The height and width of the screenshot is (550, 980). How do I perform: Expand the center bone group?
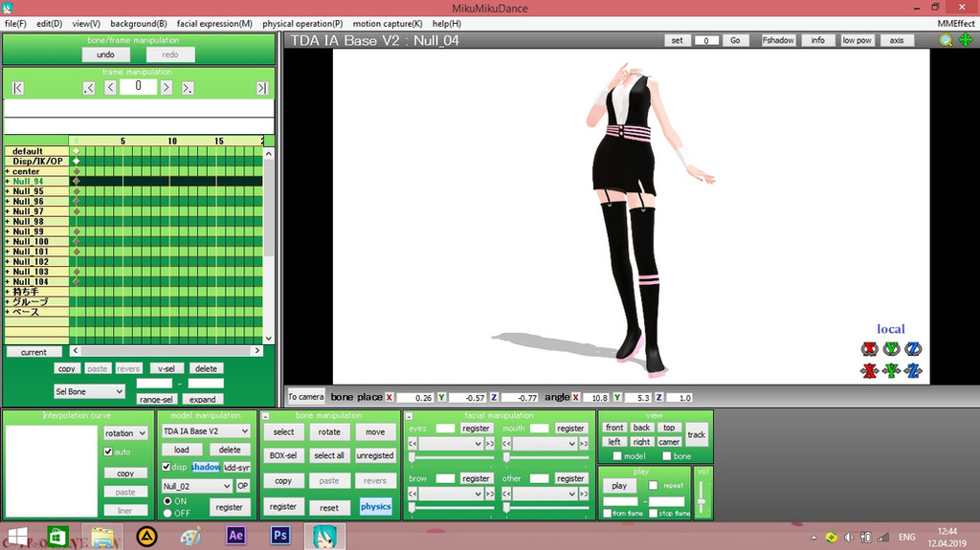pos(8,171)
